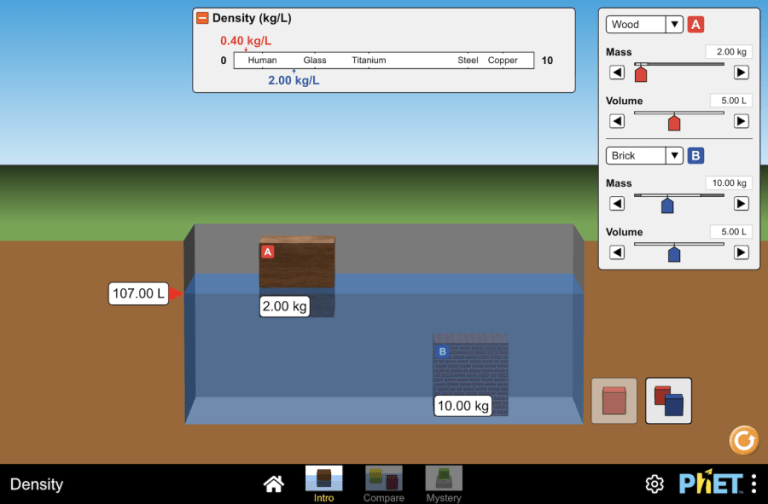
Task: Open the PhET options menu
Action: click(754, 484)
